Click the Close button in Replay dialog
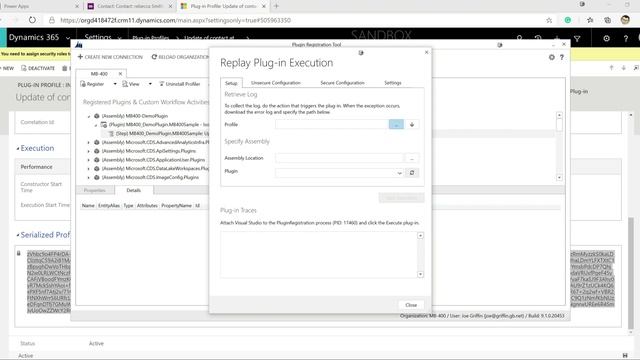 point(411,305)
